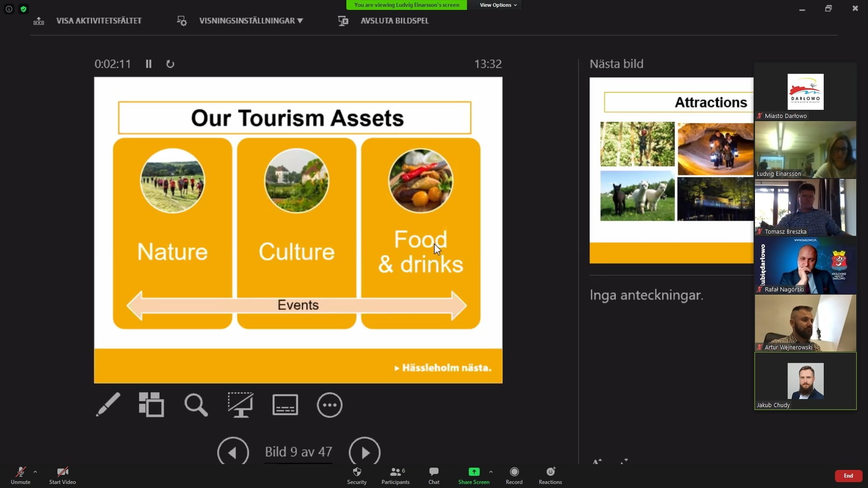Open more slideshow options ellipsis
This screenshot has height=488, width=868.
point(330,404)
